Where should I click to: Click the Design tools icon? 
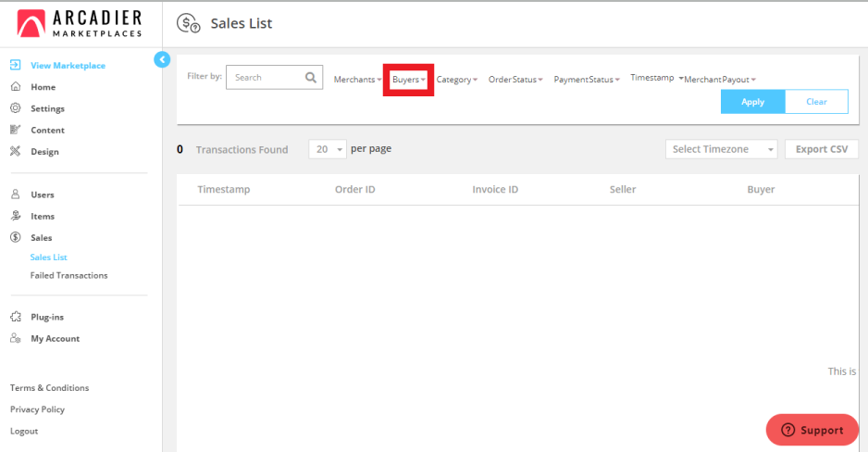[x=16, y=151]
